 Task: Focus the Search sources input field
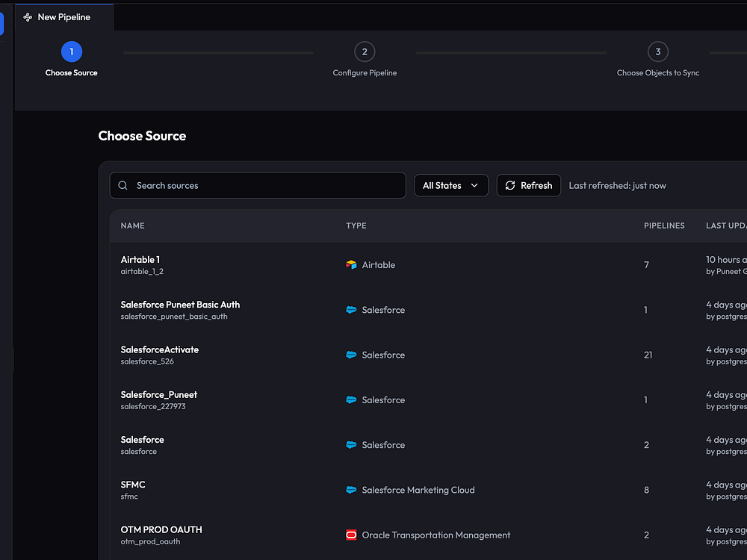pos(265,186)
